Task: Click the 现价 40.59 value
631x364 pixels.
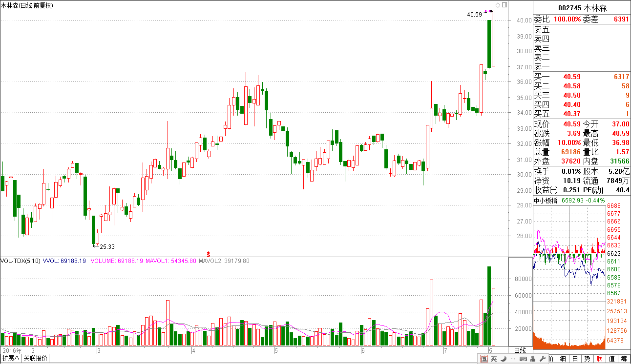Action: pyautogui.click(x=572, y=124)
